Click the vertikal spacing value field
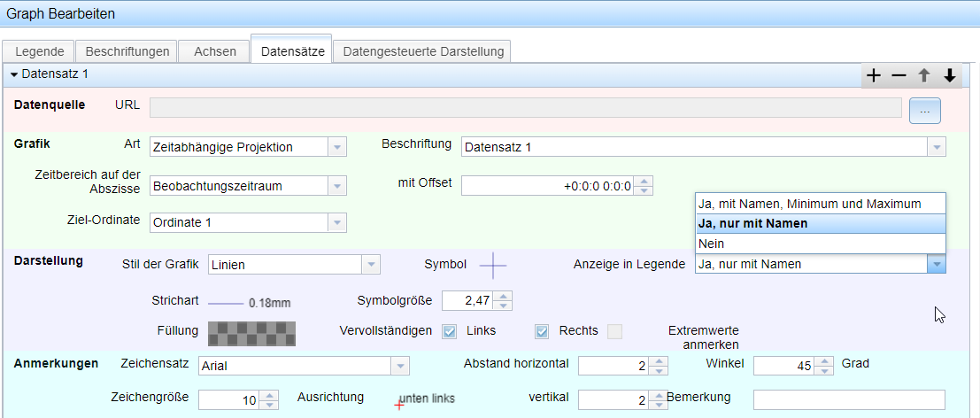This screenshot has height=418, width=980. click(613, 400)
